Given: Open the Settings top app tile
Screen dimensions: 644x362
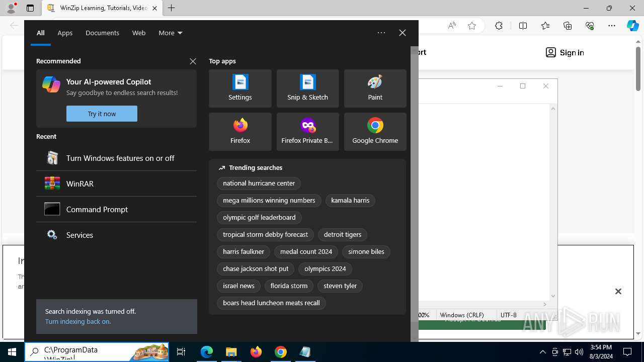Looking at the screenshot, I should point(240,88).
